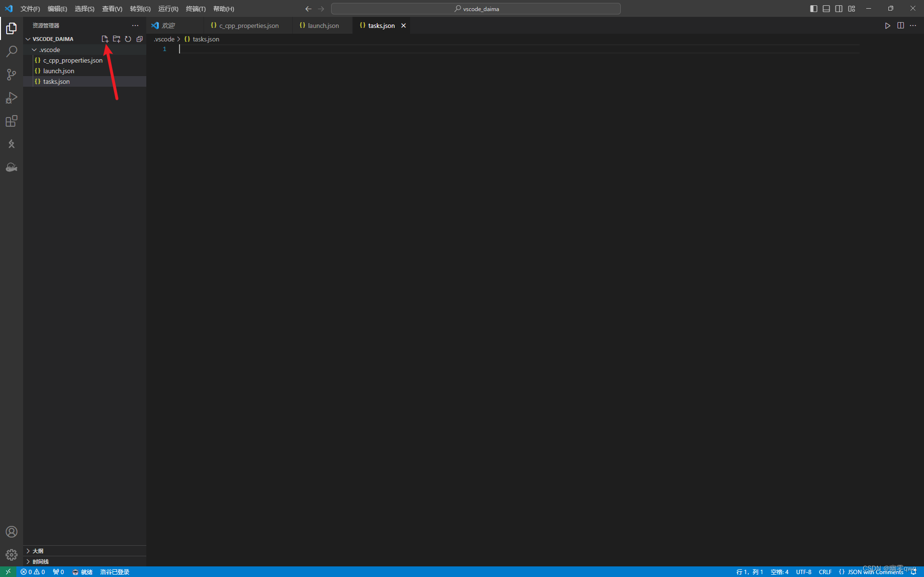Click line 1 in the editor

click(519, 49)
